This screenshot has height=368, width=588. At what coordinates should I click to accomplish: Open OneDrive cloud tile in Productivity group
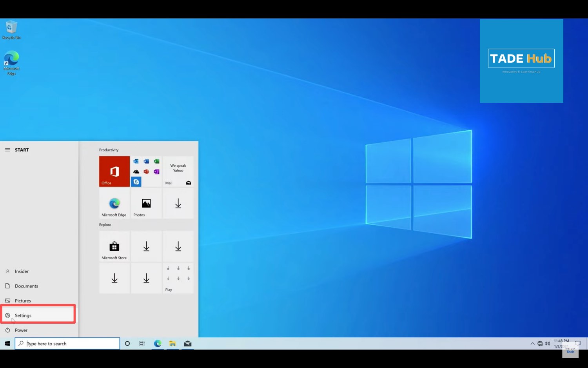(136, 171)
